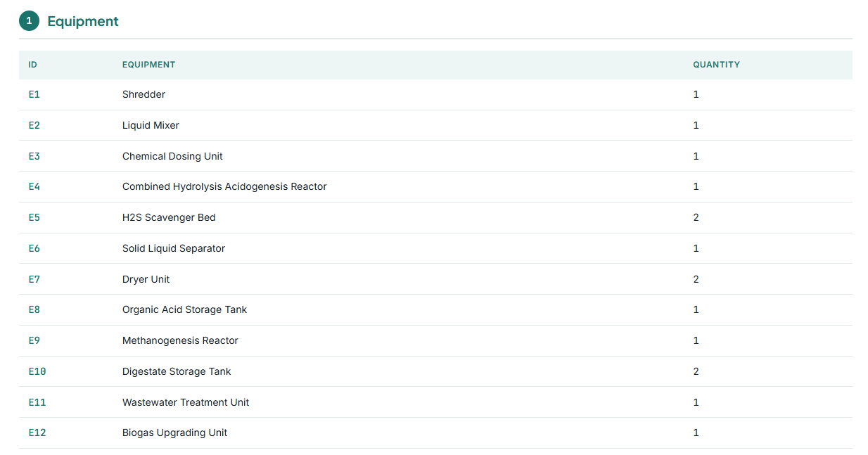Click the QUANTITY column header
868x455 pixels.
pyautogui.click(x=716, y=65)
